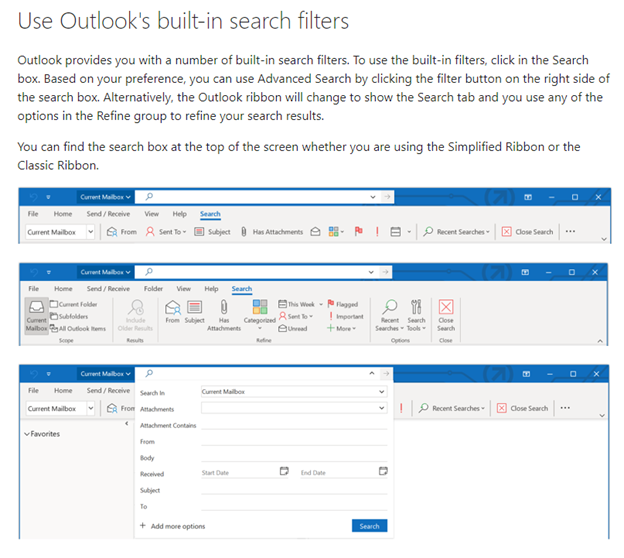Collapse advanced search panel chevron in Advanced Search image
Image resolution: width=624 pixels, height=558 pixels.
(372, 373)
